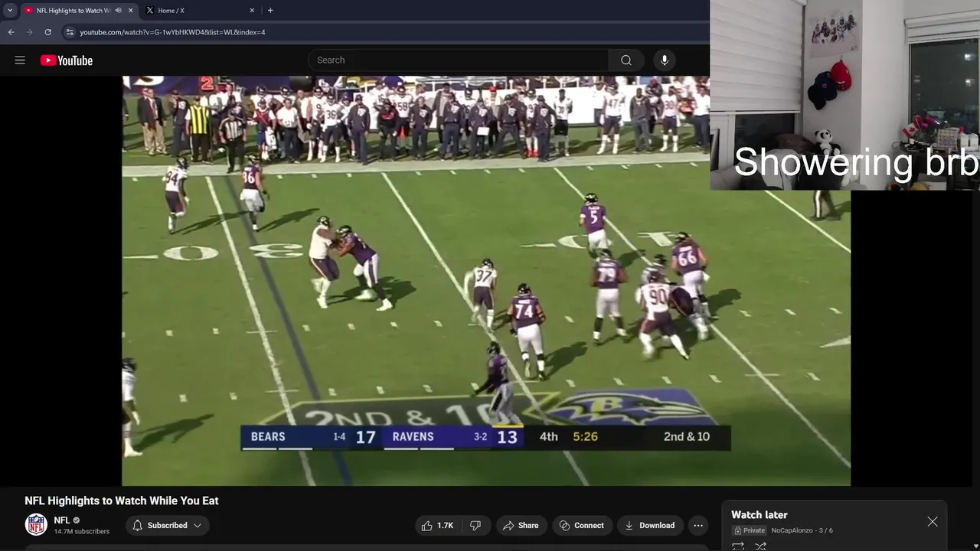
Task: Open the NFL channel avatar
Action: pyautogui.click(x=36, y=524)
